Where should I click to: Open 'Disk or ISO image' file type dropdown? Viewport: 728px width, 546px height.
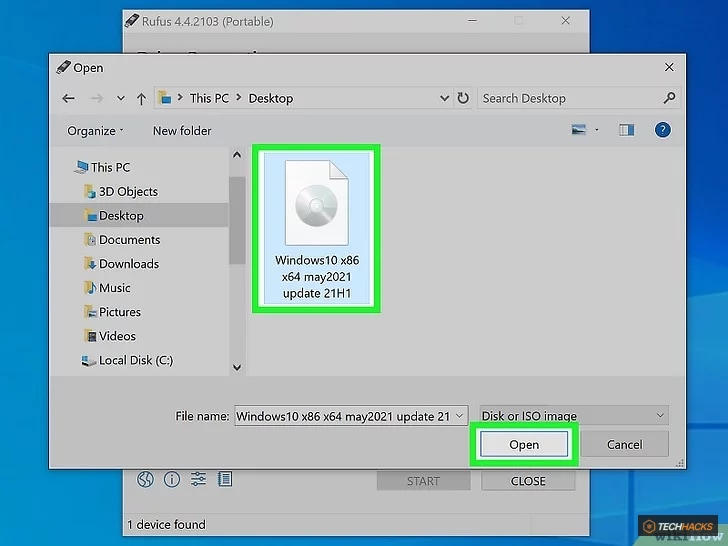pyautogui.click(x=574, y=416)
